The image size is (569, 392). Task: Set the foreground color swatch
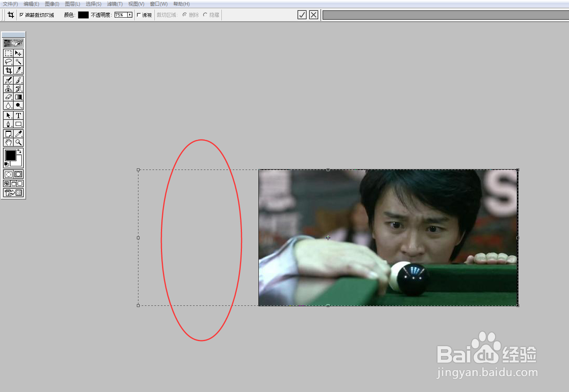coord(10,155)
